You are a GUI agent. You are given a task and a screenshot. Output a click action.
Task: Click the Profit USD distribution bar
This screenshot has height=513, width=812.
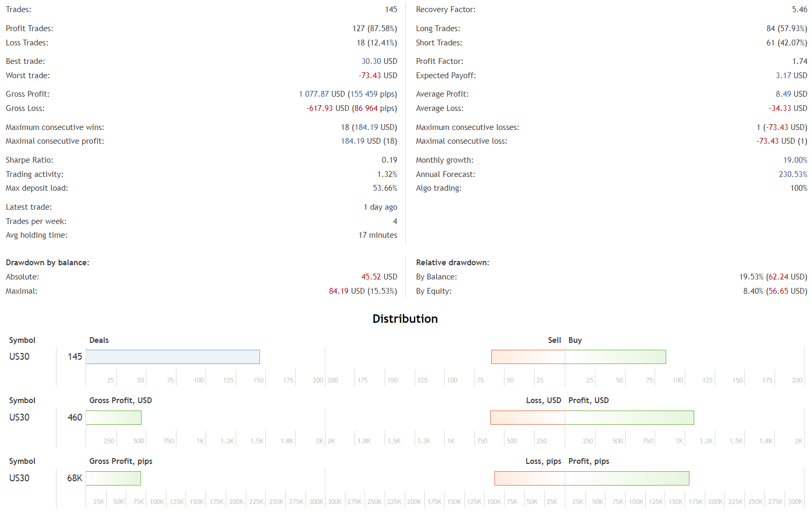click(629, 417)
